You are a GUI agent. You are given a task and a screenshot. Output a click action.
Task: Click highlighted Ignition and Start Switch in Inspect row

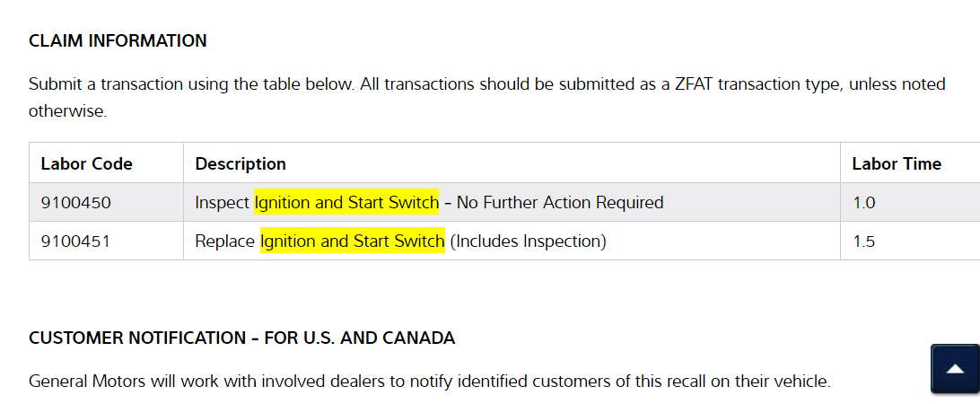tap(346, 203)
